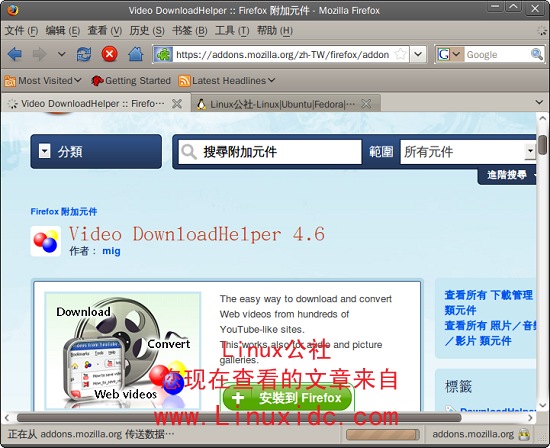Open the list-all-tabs dropdown arrow

point(539,102)
